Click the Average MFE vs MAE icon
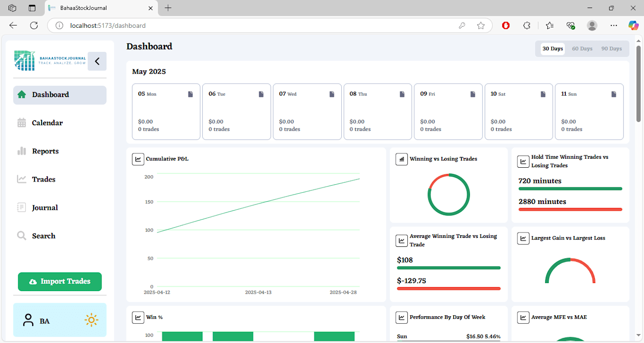The image size is (644, 343). [x=523, y=317]
